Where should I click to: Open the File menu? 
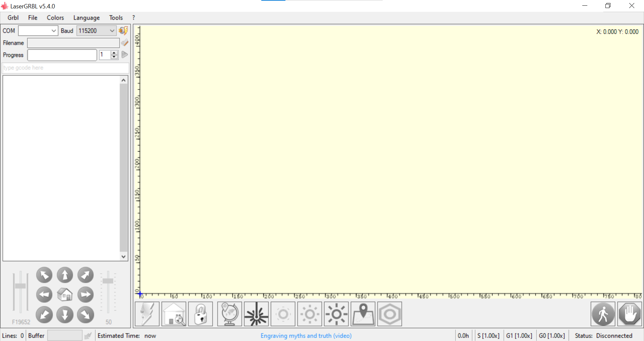pos(33,18)
